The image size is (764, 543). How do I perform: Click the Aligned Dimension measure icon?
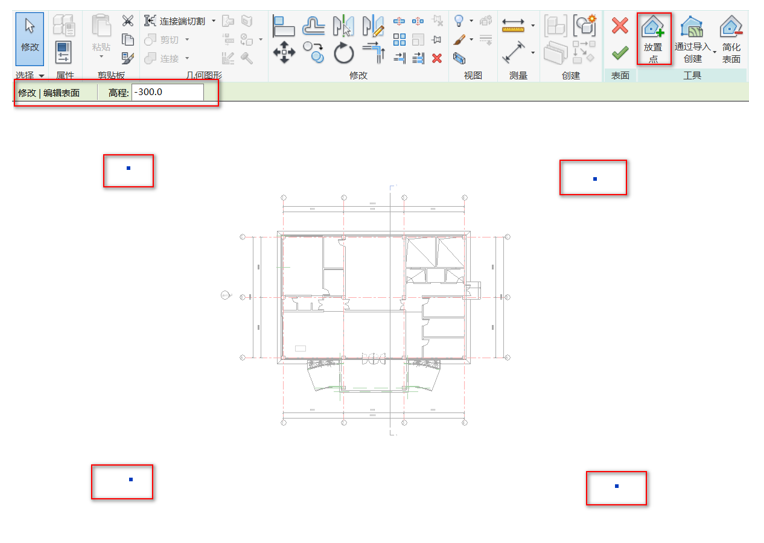point(514,52)
